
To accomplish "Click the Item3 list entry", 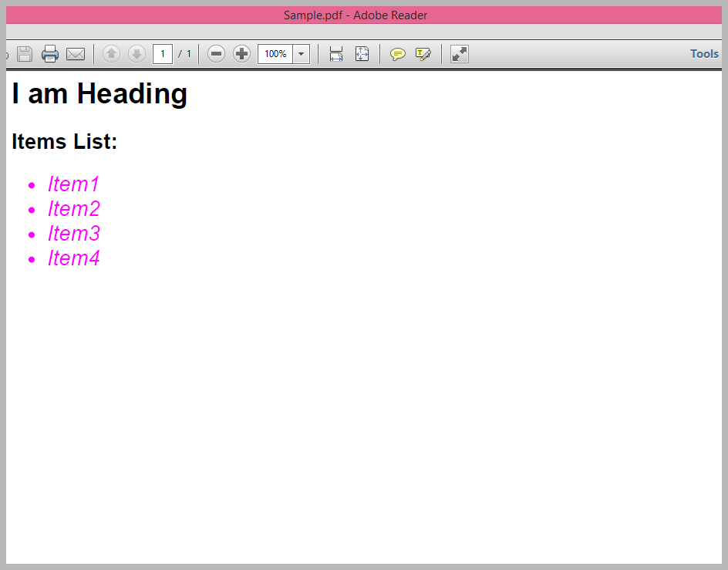I will (74, 234).
